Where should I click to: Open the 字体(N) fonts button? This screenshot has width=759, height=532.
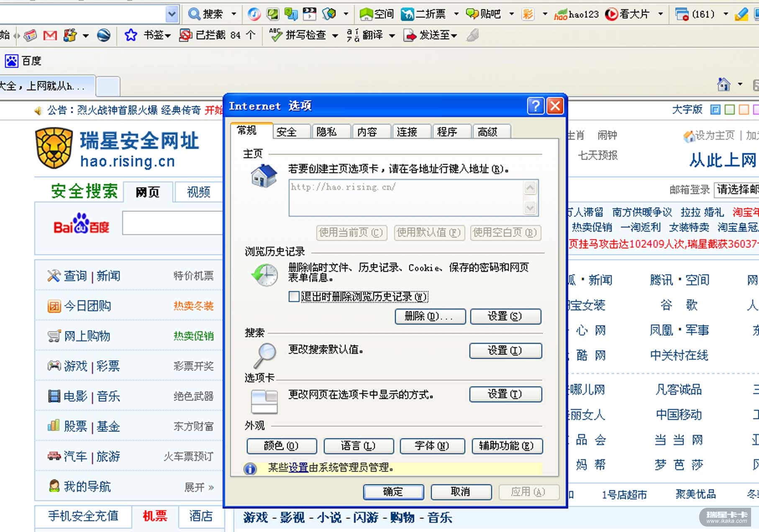tap(432, 446)
